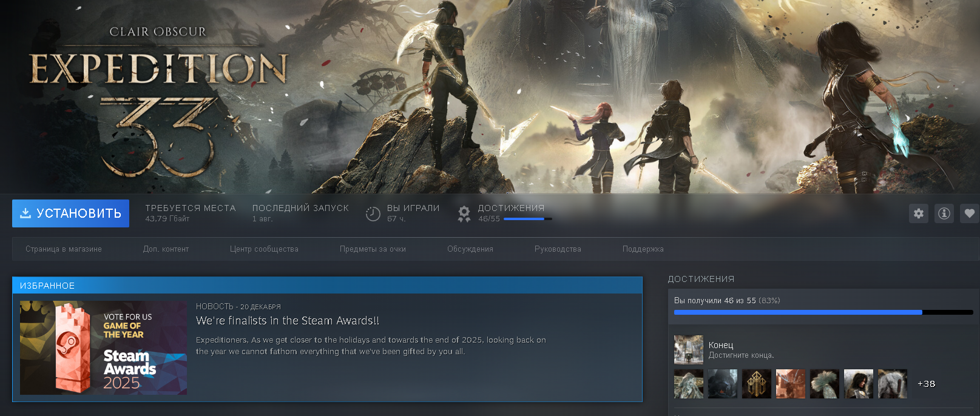Click the Установить install button

[70, 213]
